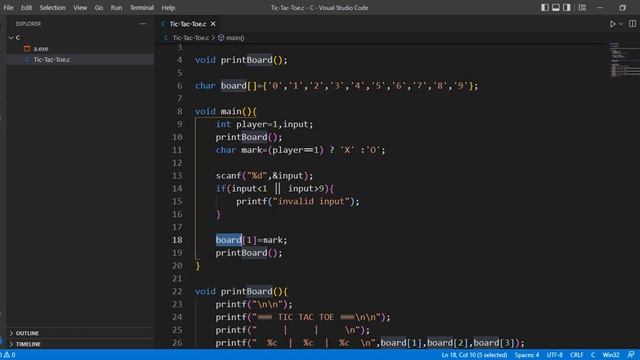Click the TIC TAC TOE printf on line 24
Viewport: 640px width, 360px height.
[303, 317]
